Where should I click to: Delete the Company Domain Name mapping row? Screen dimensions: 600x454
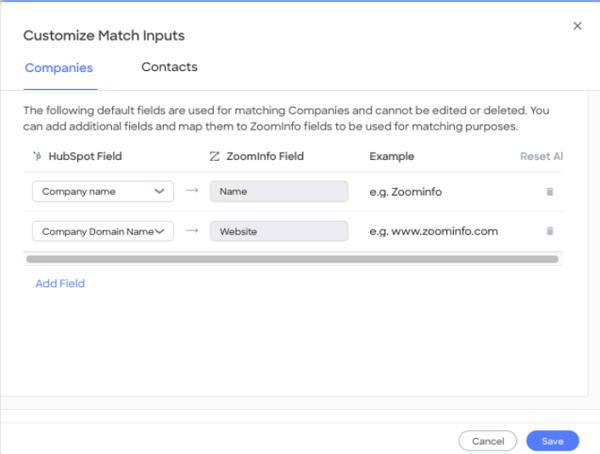pyautogui.click(x=550, y=231)
